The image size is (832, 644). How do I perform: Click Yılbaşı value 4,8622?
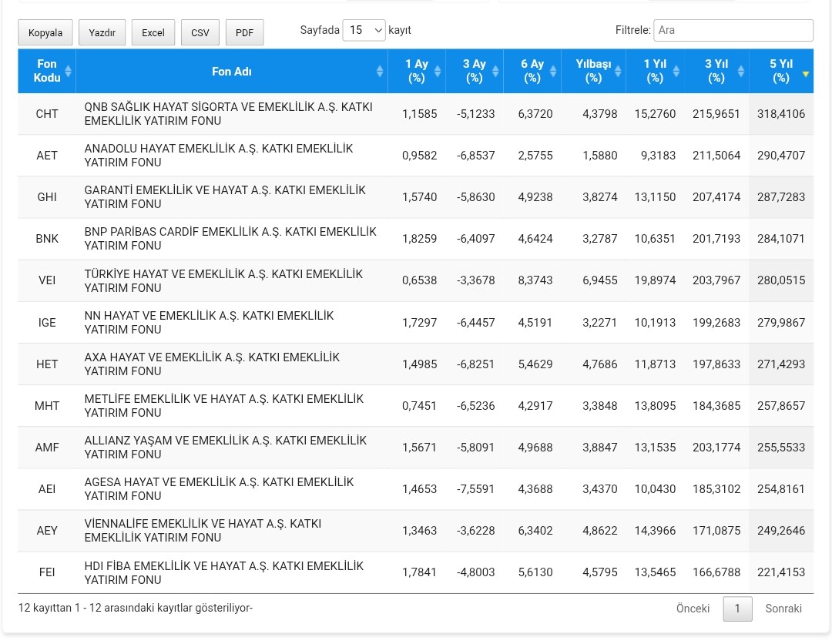point(600,531)
